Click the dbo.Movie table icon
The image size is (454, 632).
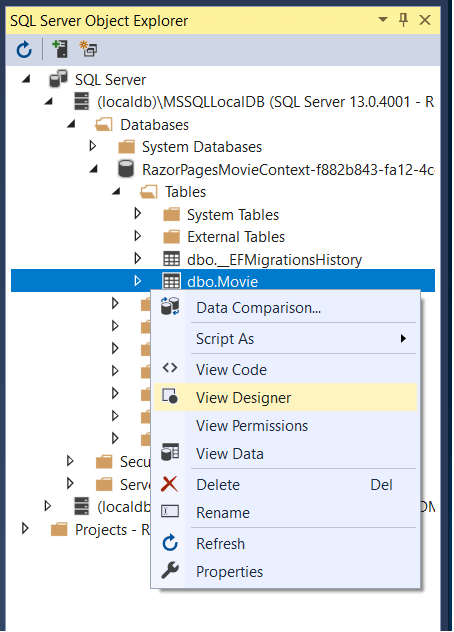[171, 281]
